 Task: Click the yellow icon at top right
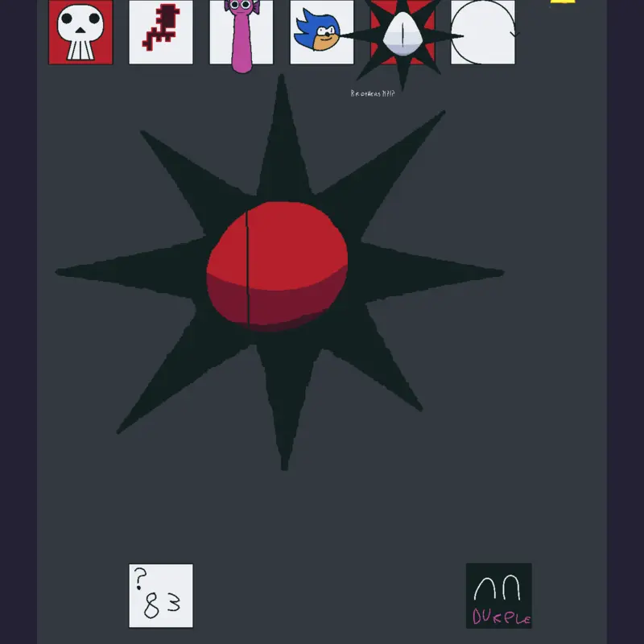[x=563, y=2]
